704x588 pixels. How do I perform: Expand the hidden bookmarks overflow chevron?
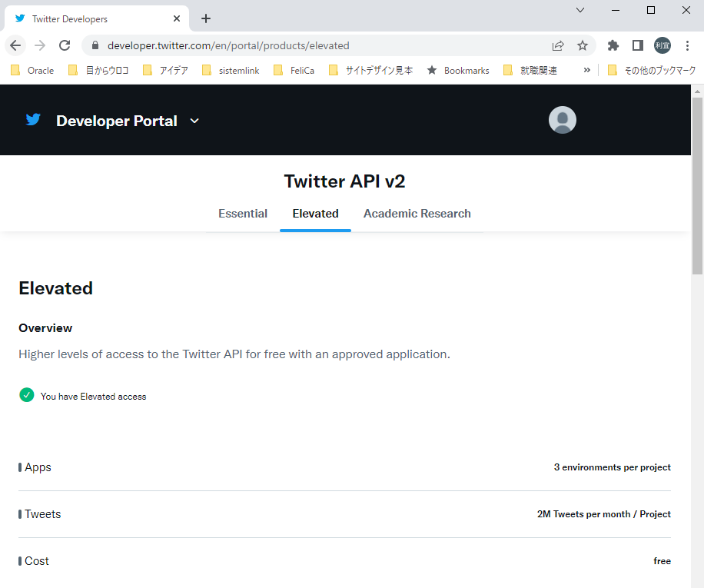pyautogui.click(x=586, y=70)
